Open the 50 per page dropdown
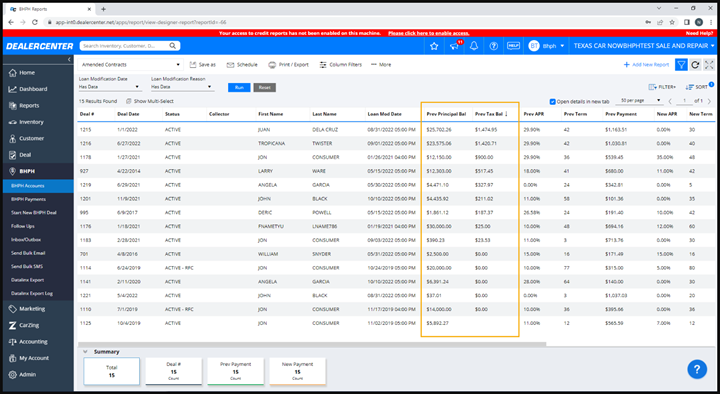This screenshot has width=720, height=394. (640, 101)
